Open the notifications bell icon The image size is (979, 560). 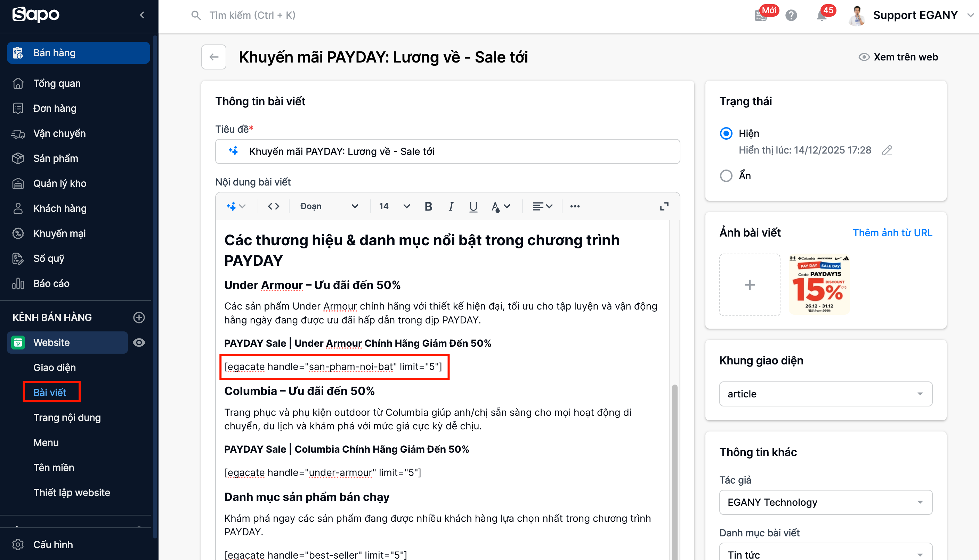[821, 15]
